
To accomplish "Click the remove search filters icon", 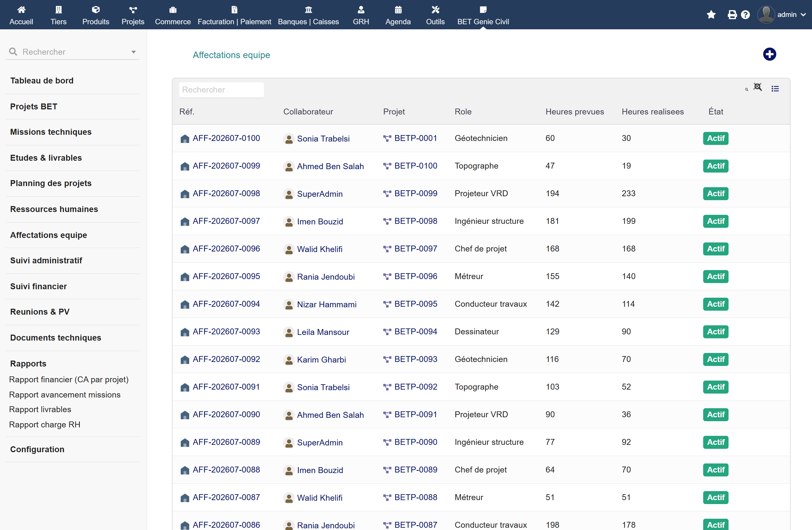I will (757, 87).
